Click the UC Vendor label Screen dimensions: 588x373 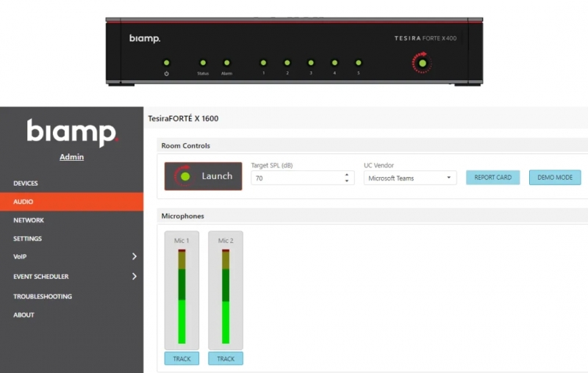[379, 165]
